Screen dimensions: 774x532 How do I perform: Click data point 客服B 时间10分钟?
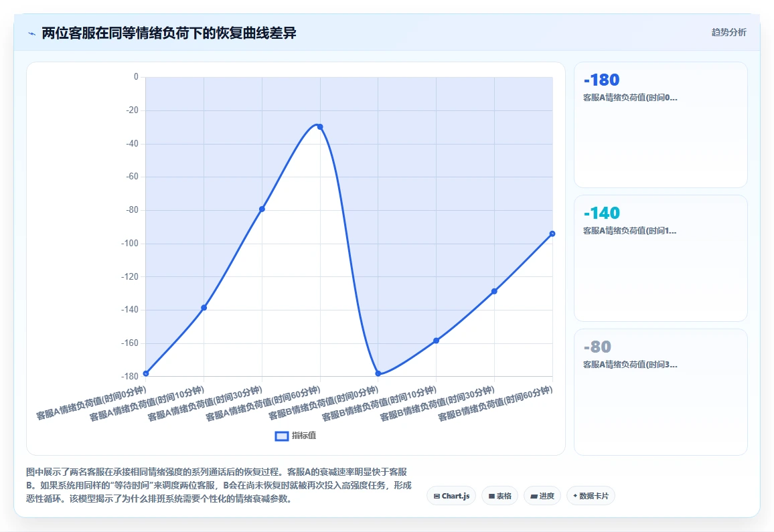(x=437, y=341)
